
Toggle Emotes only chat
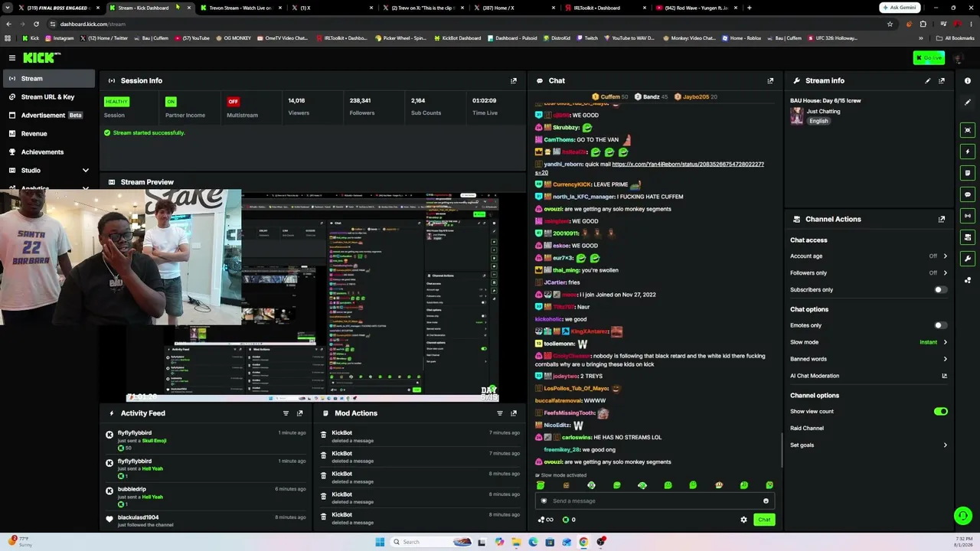pos(940,325)
